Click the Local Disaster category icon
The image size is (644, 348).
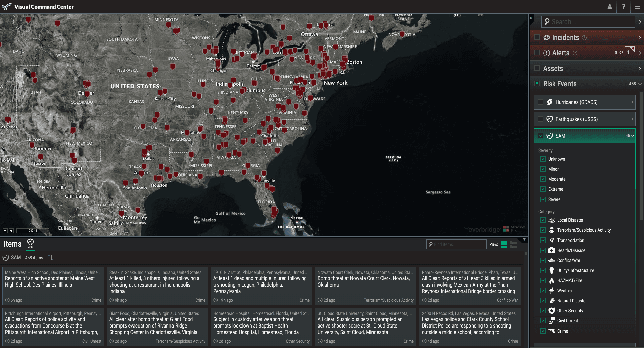pos(552,220)
